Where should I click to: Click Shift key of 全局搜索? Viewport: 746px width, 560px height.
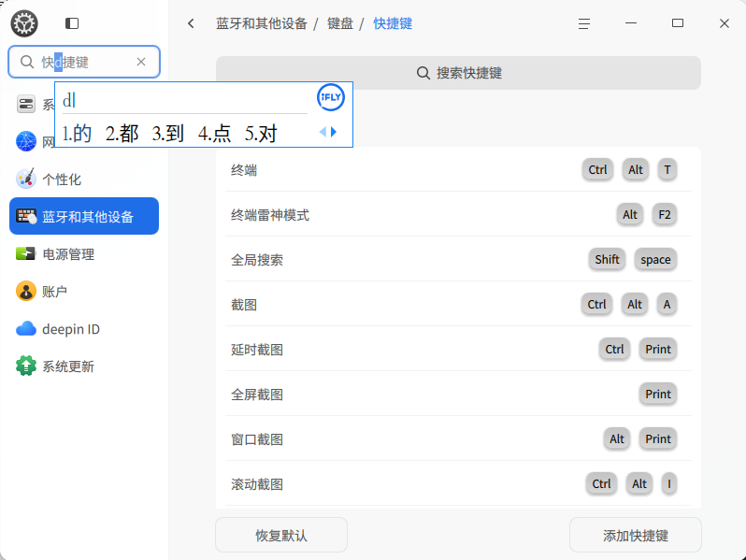[x=607, y=259]
